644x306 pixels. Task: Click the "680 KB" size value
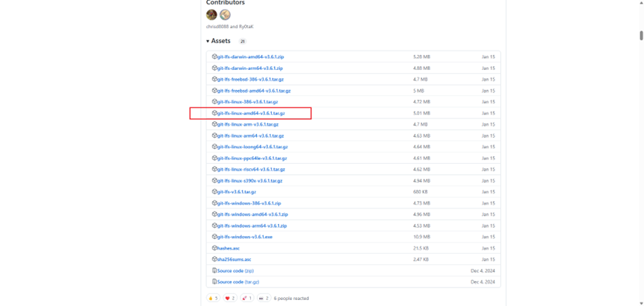[421, 192]
